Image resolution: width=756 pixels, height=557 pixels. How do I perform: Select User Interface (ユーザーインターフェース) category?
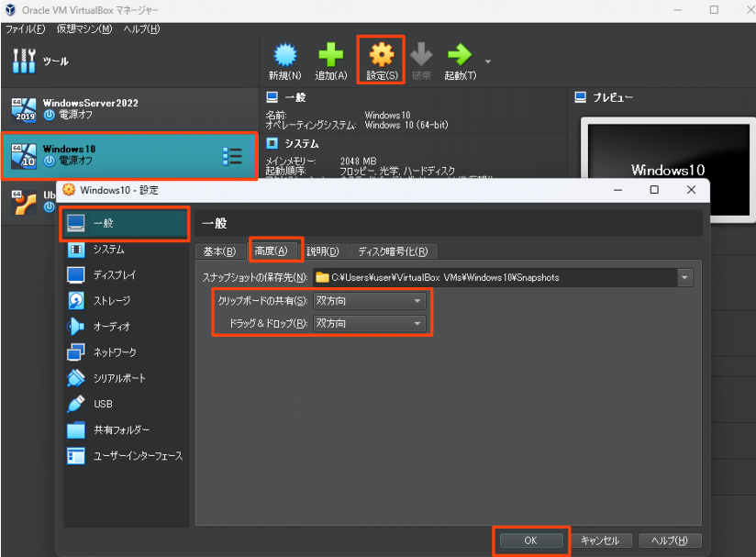(125, 456)
